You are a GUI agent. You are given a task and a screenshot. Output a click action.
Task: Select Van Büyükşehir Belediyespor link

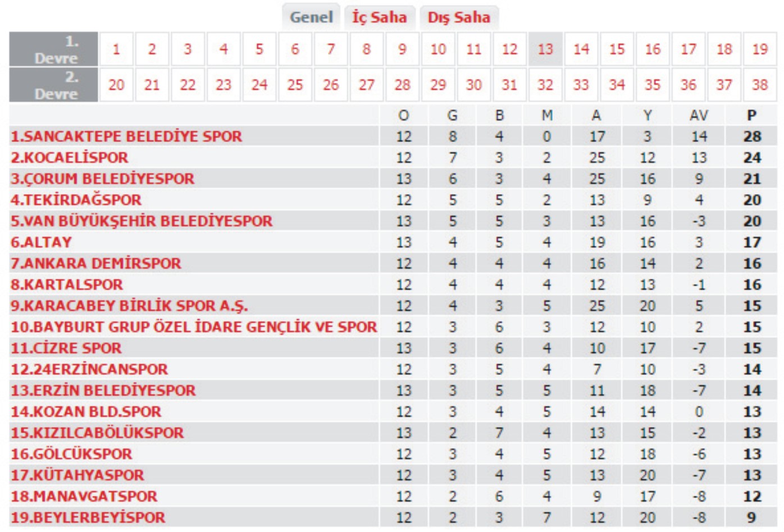pyautogui.click(x=142, y=221)
